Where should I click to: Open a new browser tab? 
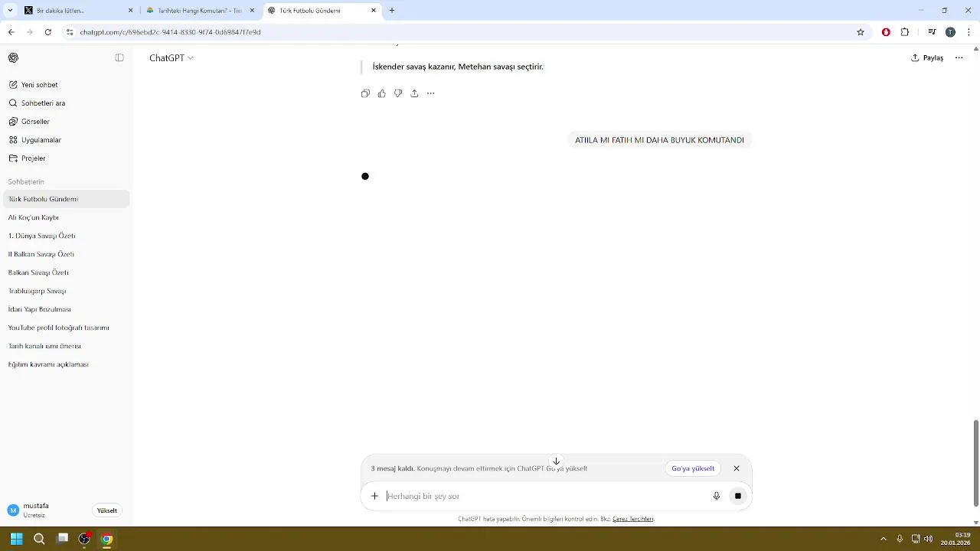pyautogui.click(x=392, y=11)
